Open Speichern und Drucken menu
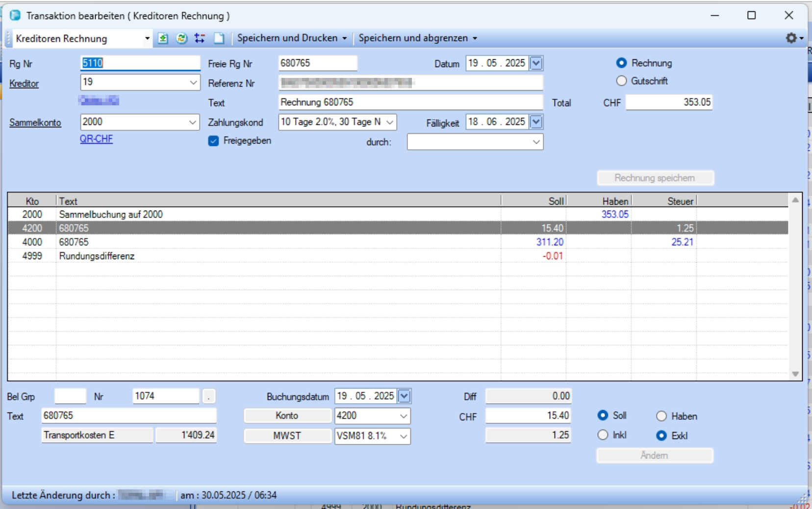812x509 pixels. click(x=292, y=38)
